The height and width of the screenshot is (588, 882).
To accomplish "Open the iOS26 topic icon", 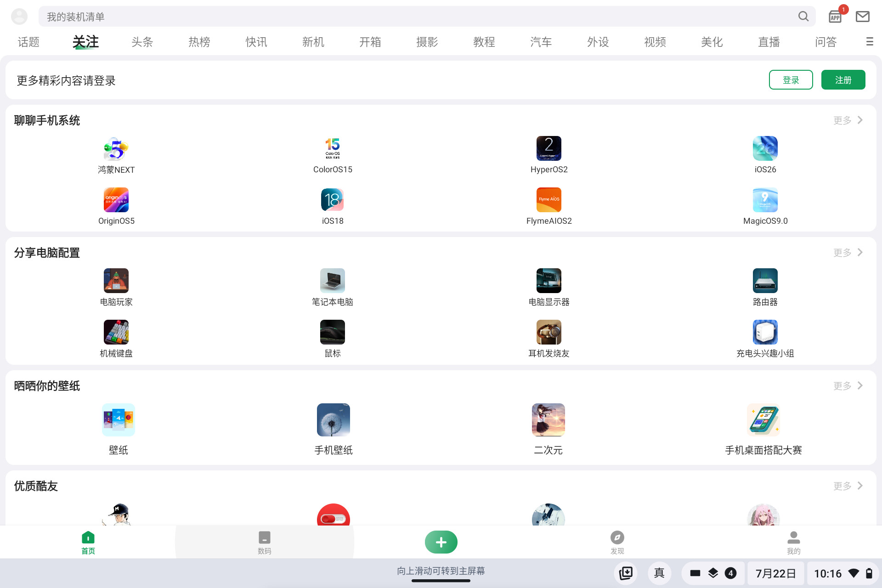I will tap(765, 148).
